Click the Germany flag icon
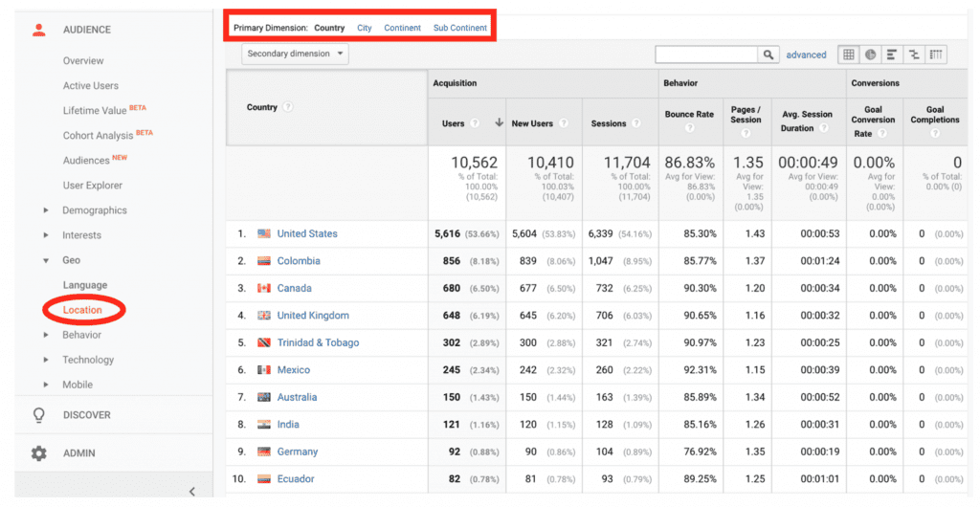The height and width of the screenshot is (507, 980). click(264, 452)
